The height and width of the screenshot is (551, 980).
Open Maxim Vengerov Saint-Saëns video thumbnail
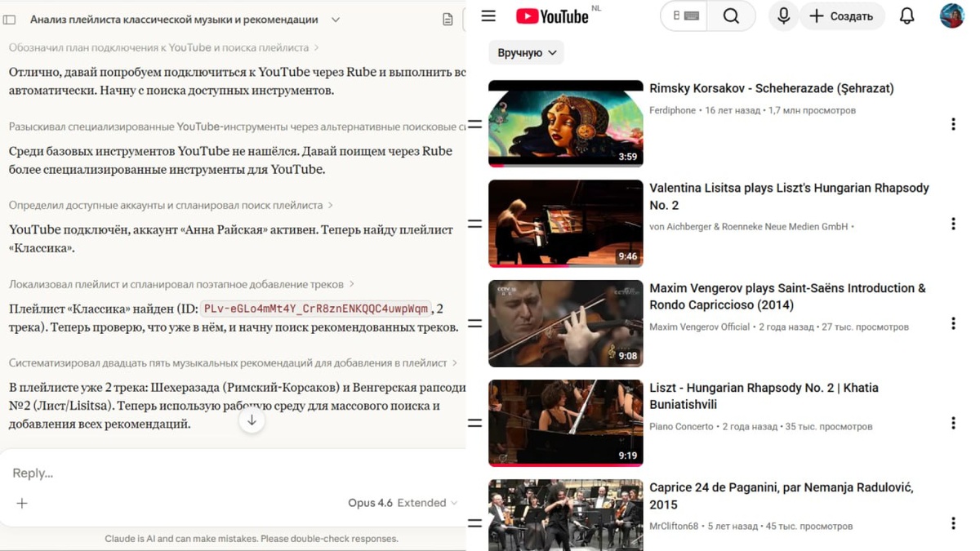pos(566,323)
